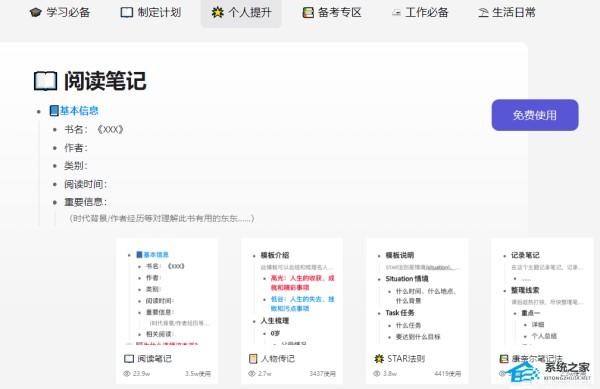600x389 pixels.
Task: Open the 备考专区 tab
Action: coord(332,13)
